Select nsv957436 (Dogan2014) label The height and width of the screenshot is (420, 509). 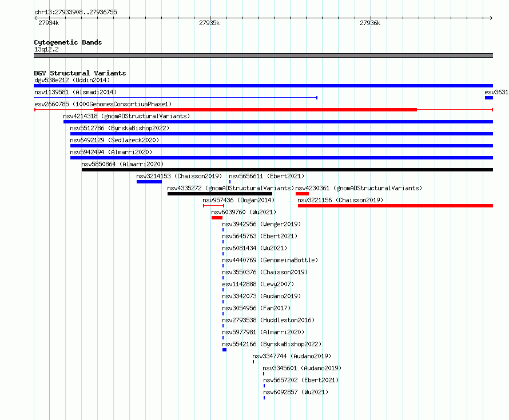[238, 200]
